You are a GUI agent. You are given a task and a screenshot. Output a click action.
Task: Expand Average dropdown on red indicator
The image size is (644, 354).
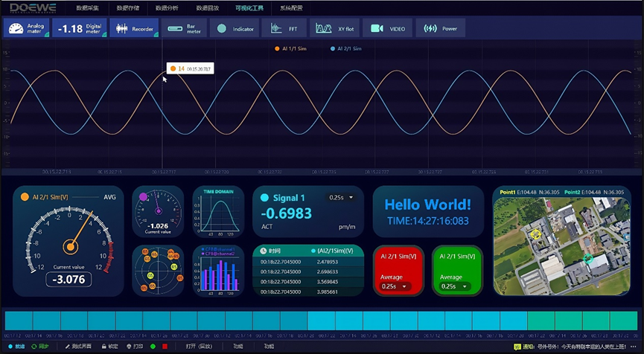(x=396, y=286)
